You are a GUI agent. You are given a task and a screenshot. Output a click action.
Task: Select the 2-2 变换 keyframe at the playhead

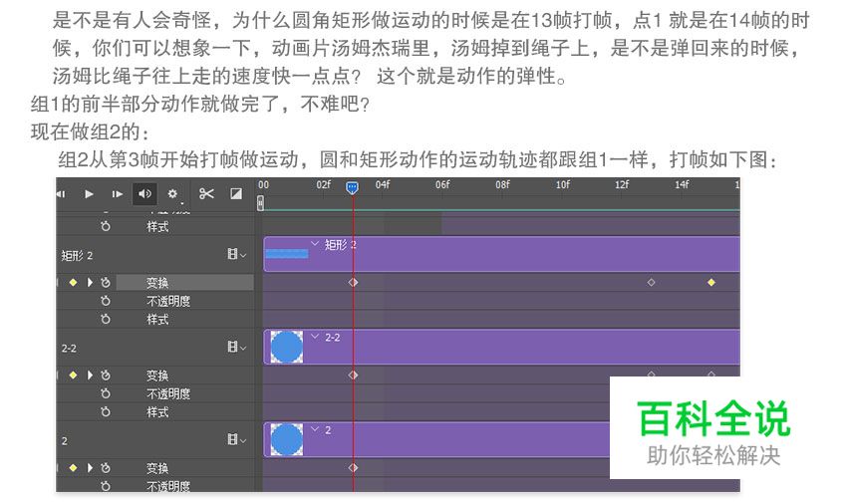click(353, 375)
